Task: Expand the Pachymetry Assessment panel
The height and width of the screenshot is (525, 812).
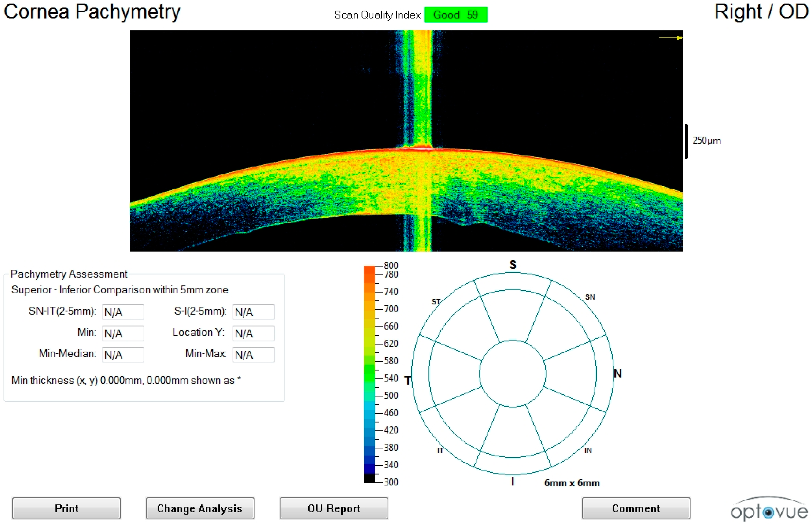Action: click(68, 274)
